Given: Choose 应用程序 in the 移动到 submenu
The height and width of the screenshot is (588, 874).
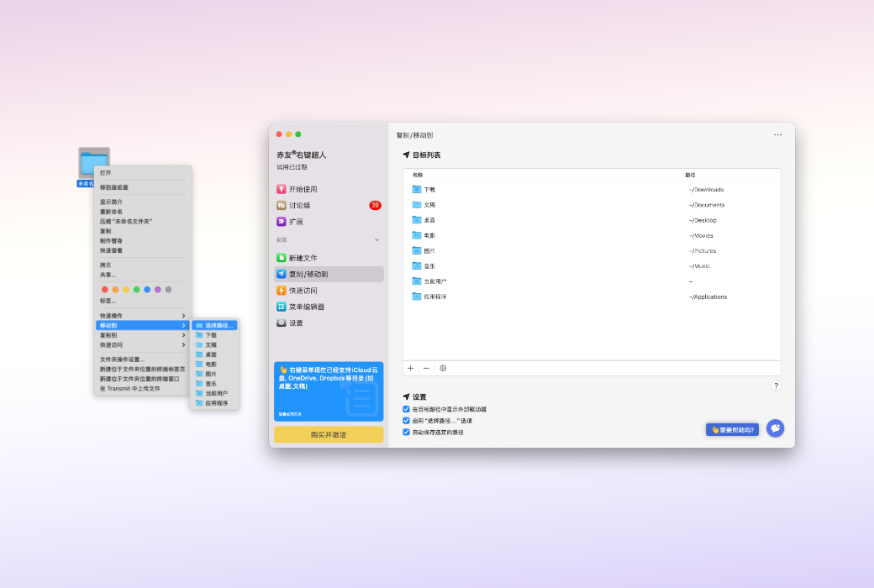Looking at the screenshot, I should (x=214, y=403).
